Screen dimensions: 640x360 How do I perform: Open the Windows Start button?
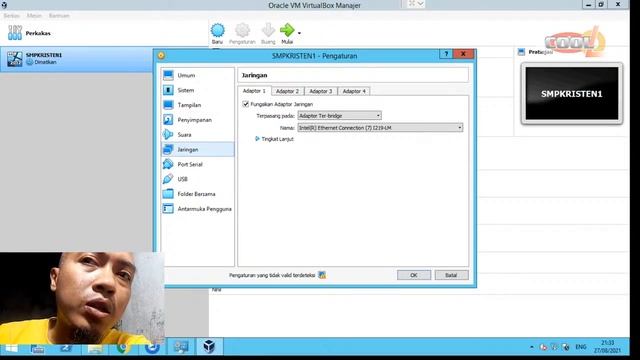tap(11, 348)
